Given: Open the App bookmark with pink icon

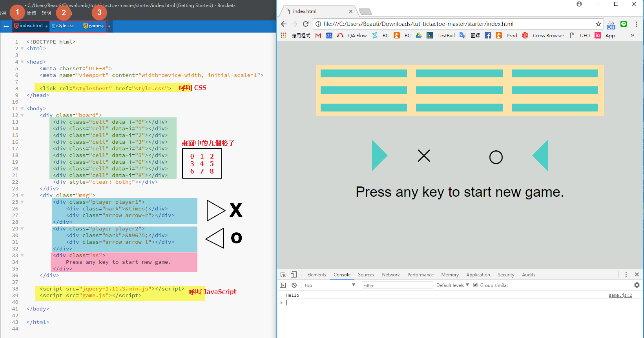Looking at the screenshot, I should [605, 36].
